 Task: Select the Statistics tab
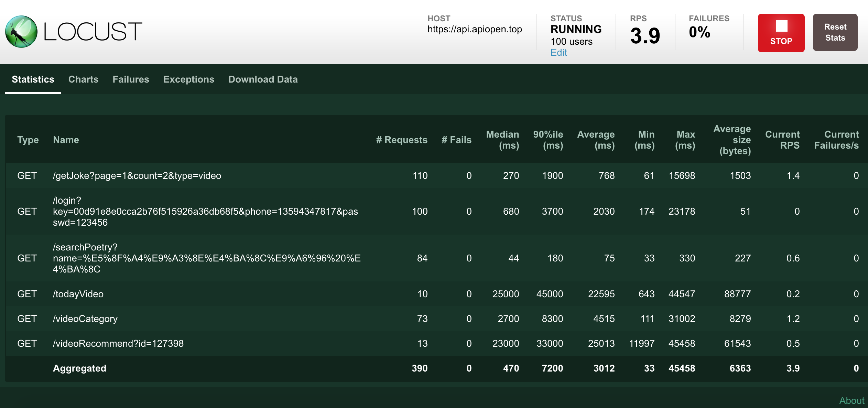[33, 79]
